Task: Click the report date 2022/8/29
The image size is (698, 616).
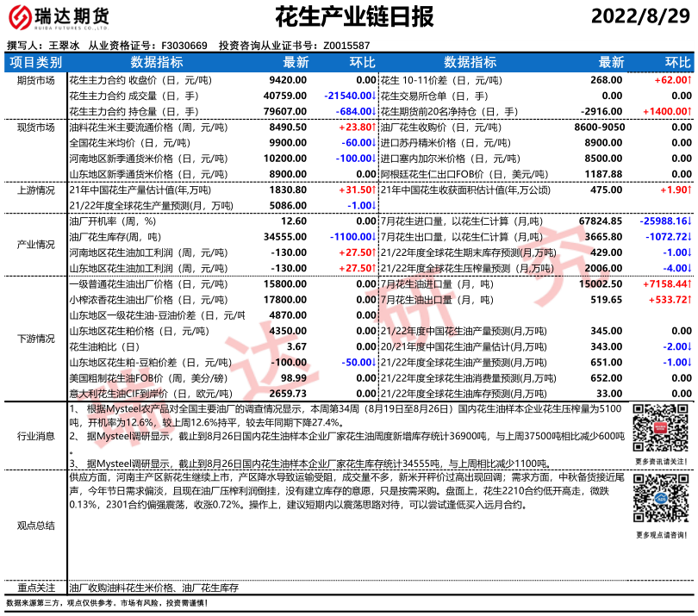Action: tap(640, 16)
